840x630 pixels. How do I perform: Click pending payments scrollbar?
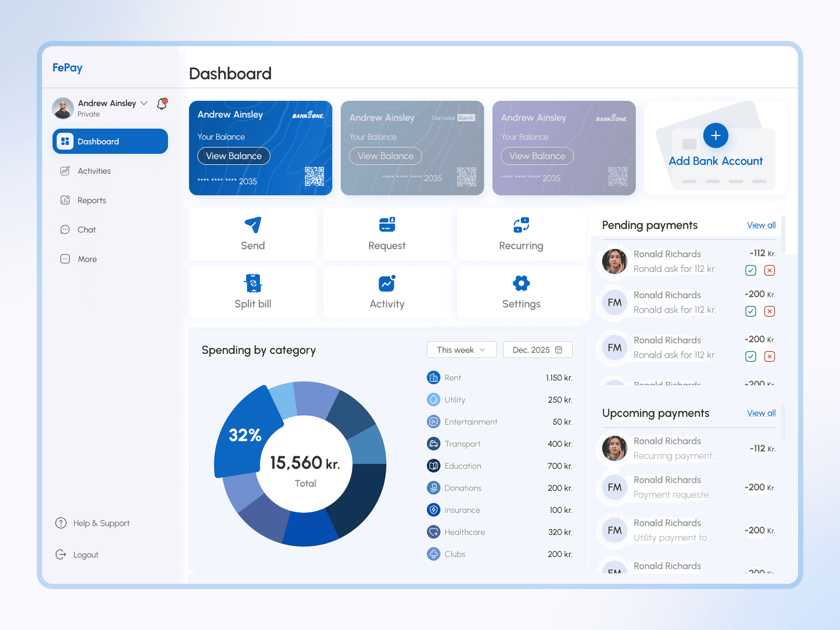click(x=783, y=235)
